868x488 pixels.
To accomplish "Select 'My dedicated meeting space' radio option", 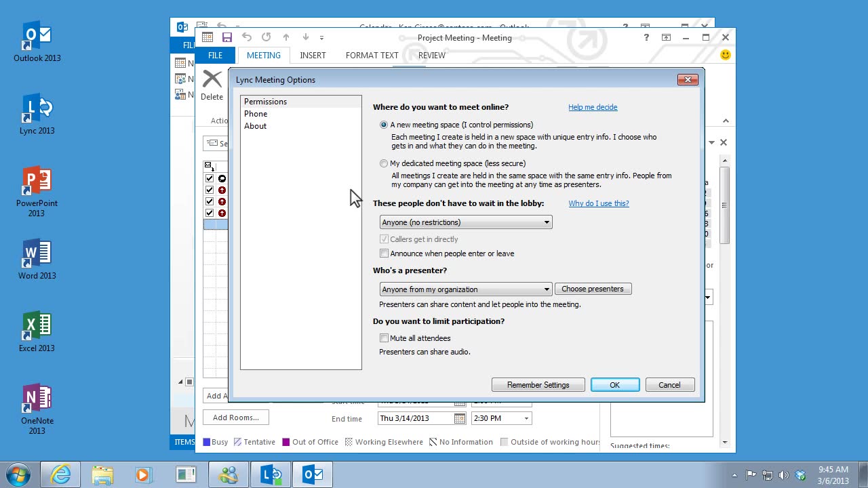I will (384, 163).
